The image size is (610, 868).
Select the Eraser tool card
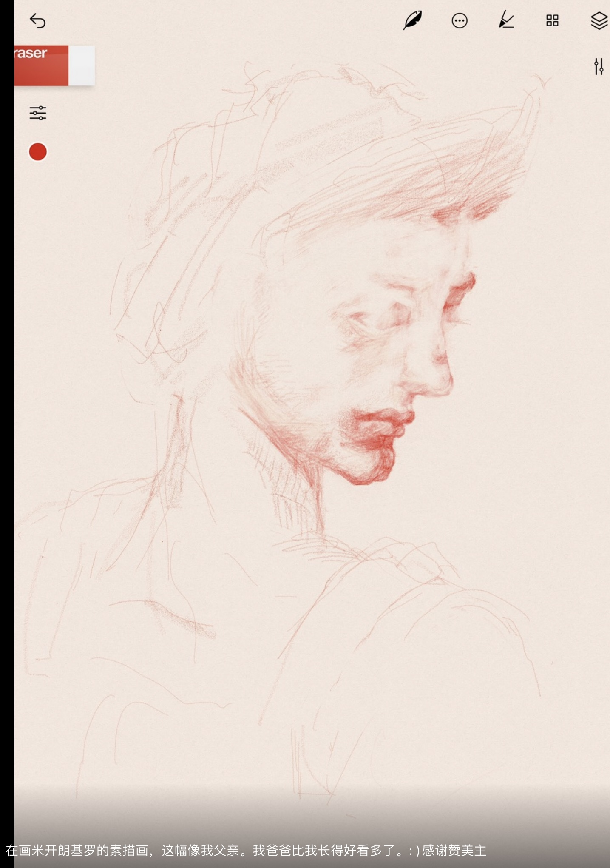tap(54, 65)
